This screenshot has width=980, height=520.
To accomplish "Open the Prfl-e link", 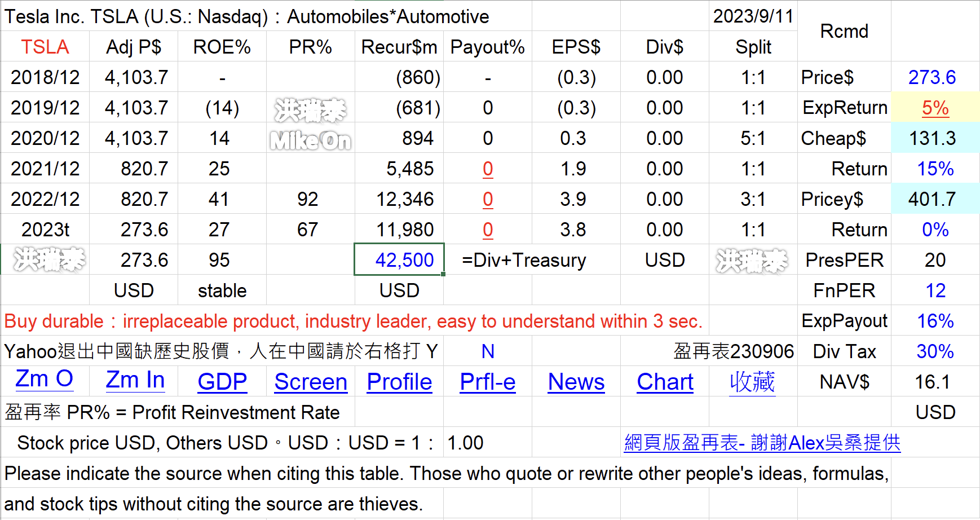I will pyautogui.click(x=488, y=382).
